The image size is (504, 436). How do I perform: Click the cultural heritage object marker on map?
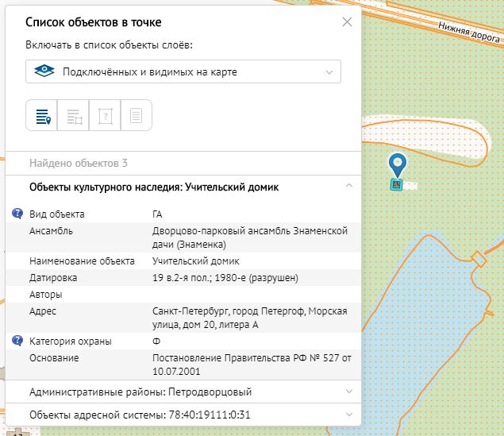pyautogui.click(x=395, y=185)
